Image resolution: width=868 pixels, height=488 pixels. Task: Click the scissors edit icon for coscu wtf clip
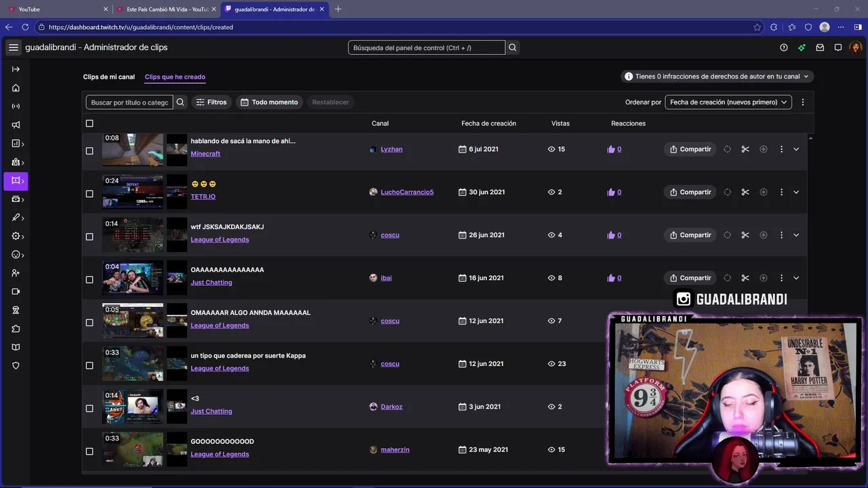pyautogui.click(x=745, y=235)
